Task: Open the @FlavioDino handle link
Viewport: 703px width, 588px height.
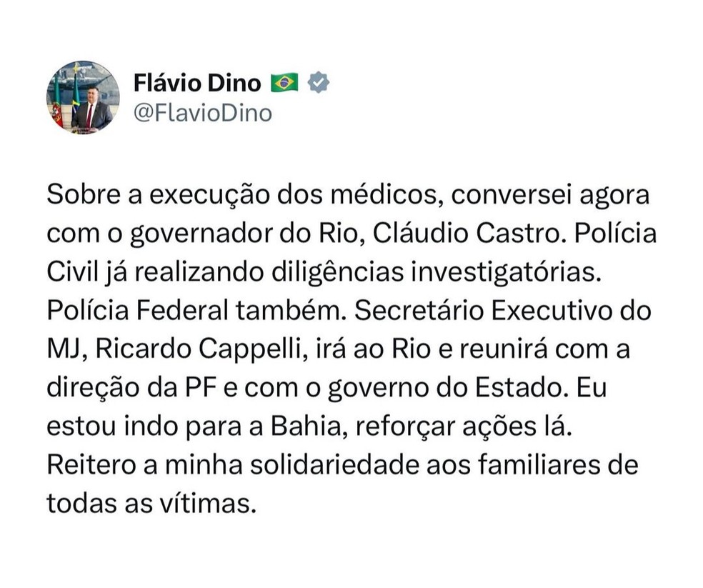Action: [x=203, y=114]
